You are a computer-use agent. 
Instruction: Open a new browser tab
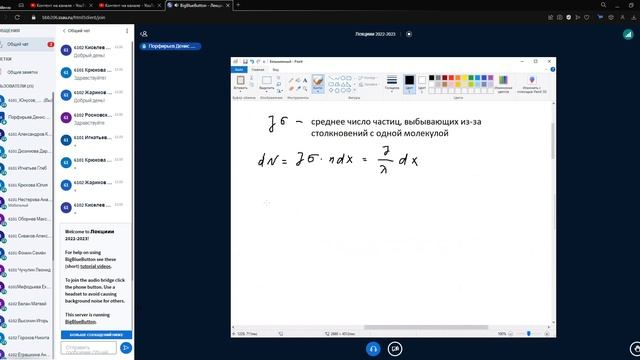[238, 5]
